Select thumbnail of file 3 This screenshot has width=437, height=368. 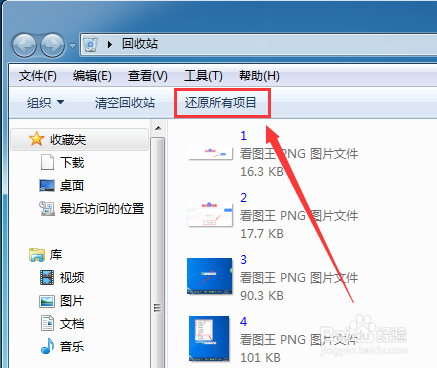coord(210,276)
